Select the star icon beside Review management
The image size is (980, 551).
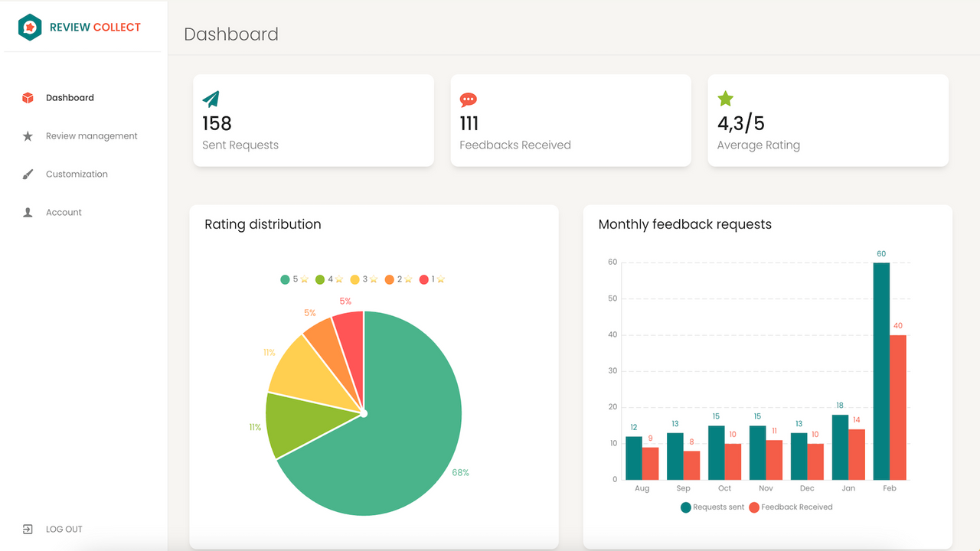point(28,135)
